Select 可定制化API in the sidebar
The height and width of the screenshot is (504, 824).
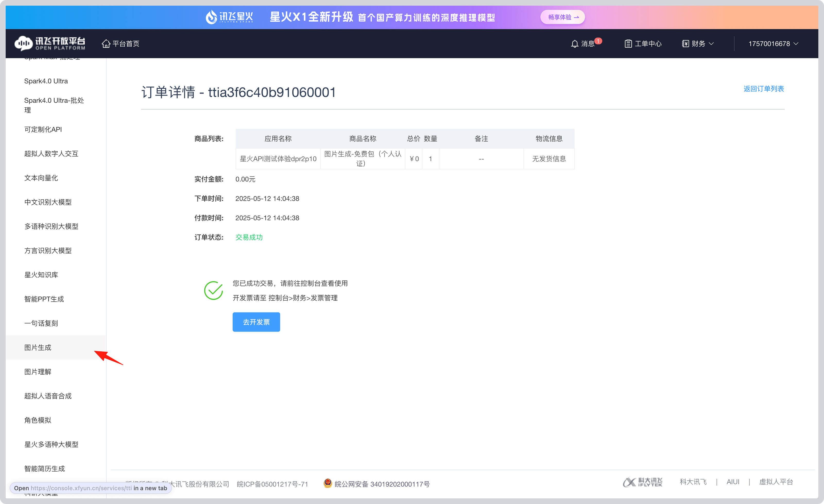[43, 129]
